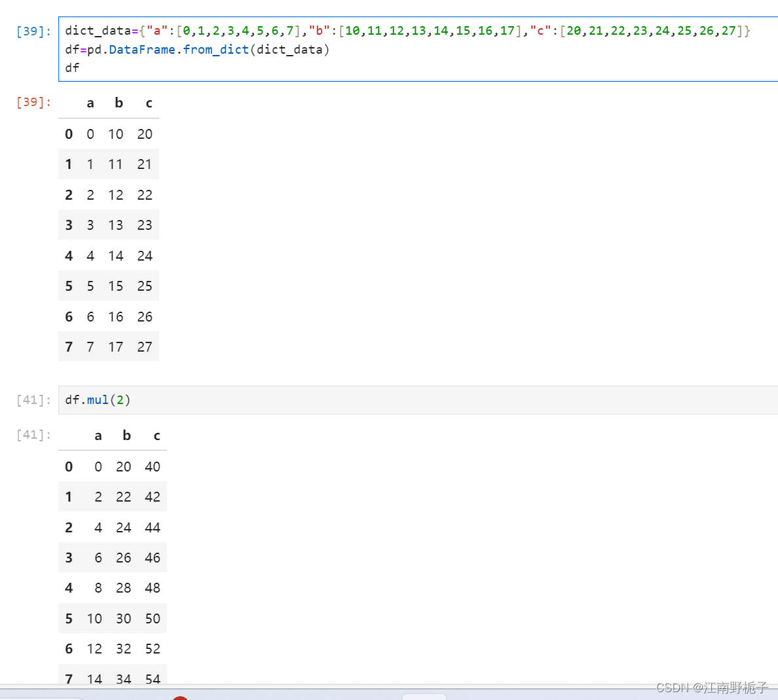Click row index 7 in first output table
778x700 pixels.
(x=69, y=346)
